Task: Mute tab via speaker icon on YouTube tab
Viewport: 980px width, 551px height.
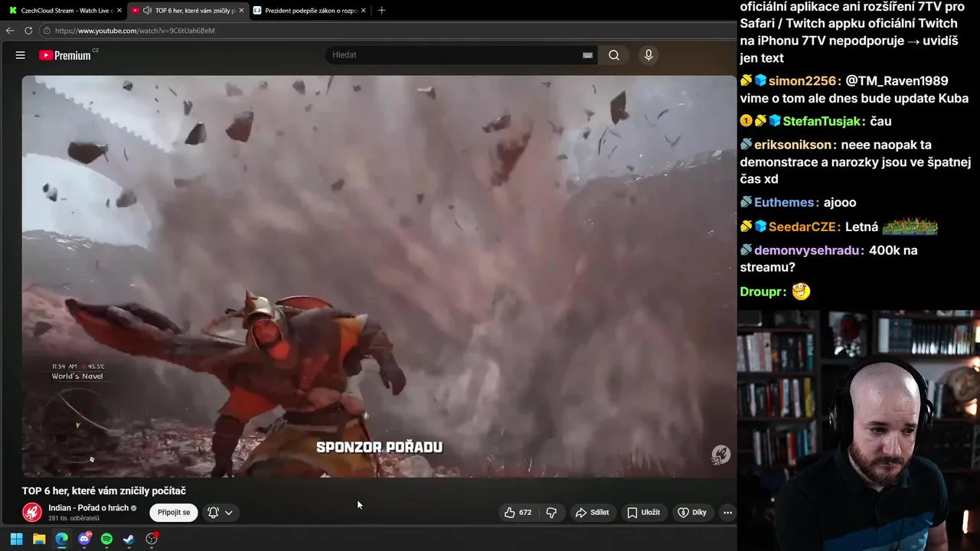Action: (x=146, y=11)
